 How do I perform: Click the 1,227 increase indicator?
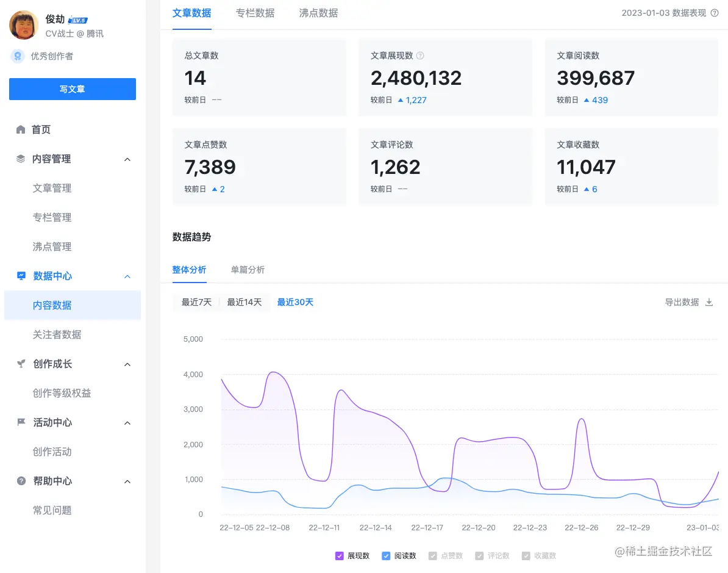point(412,100)
